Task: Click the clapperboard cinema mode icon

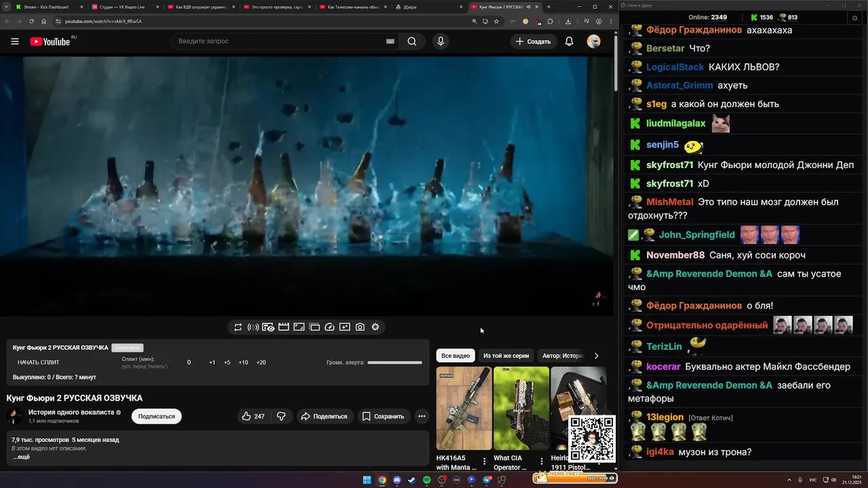Action: pyautogui.click(x=283, y=327)
